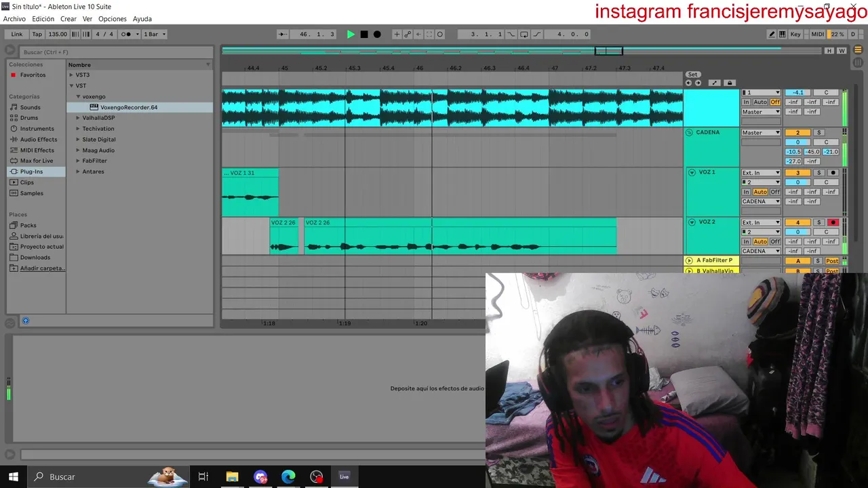Toggle the Key map mode button
Screen dimensions: 868x488
click(795, 34)
